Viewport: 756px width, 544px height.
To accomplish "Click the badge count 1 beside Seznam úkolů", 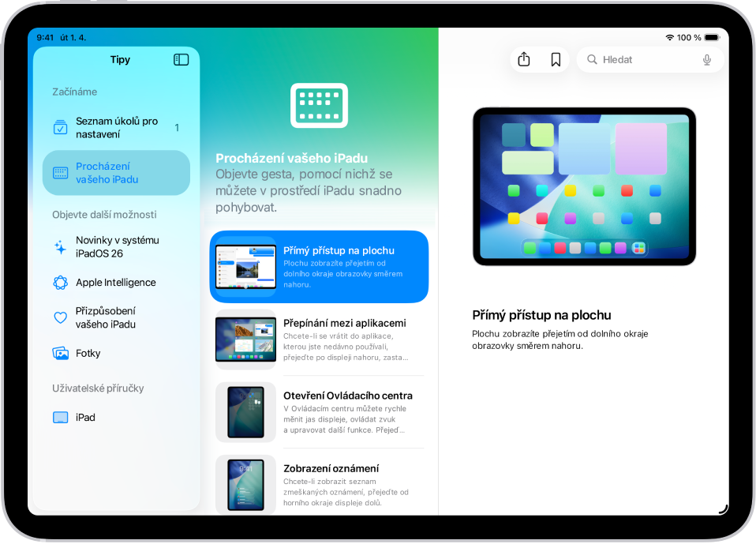I will tap(177, 127).
